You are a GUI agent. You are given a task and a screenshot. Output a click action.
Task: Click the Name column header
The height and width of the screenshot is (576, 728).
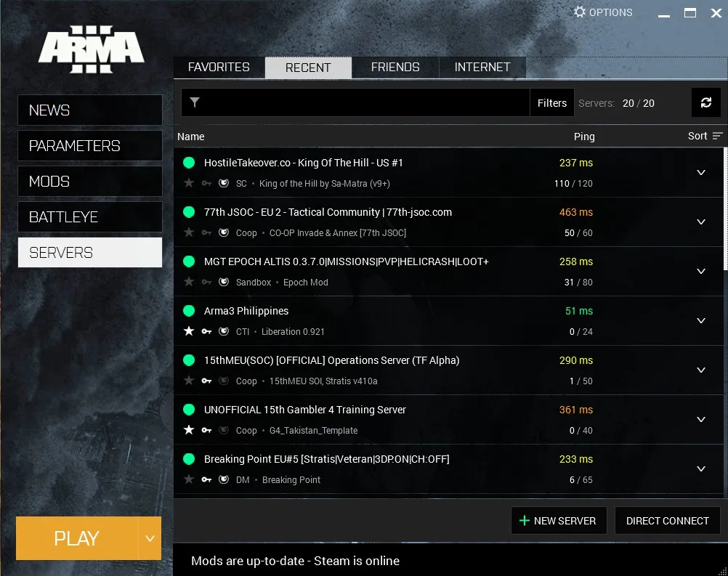tap(191, 137)
